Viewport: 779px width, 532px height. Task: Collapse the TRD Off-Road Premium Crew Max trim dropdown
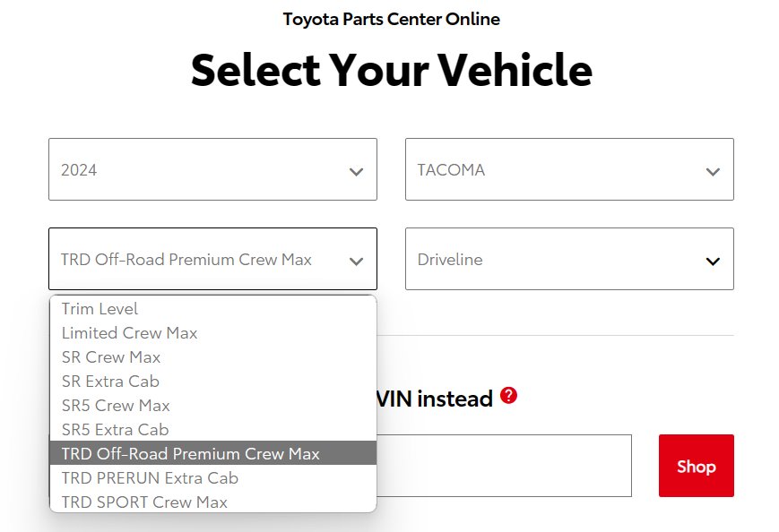click(212, 259)
